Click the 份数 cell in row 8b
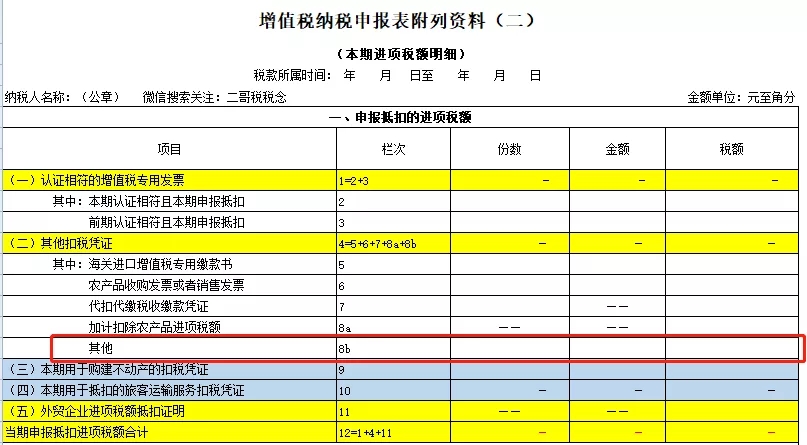807x445 pixels. [x=510, y=348]
